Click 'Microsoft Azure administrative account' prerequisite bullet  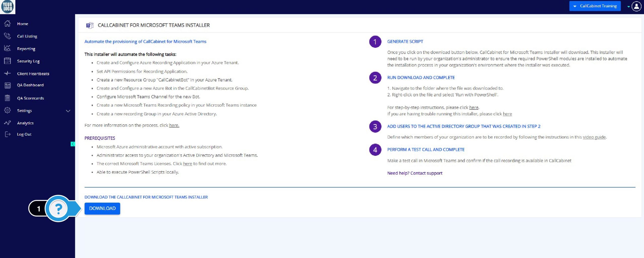point(159,147)
